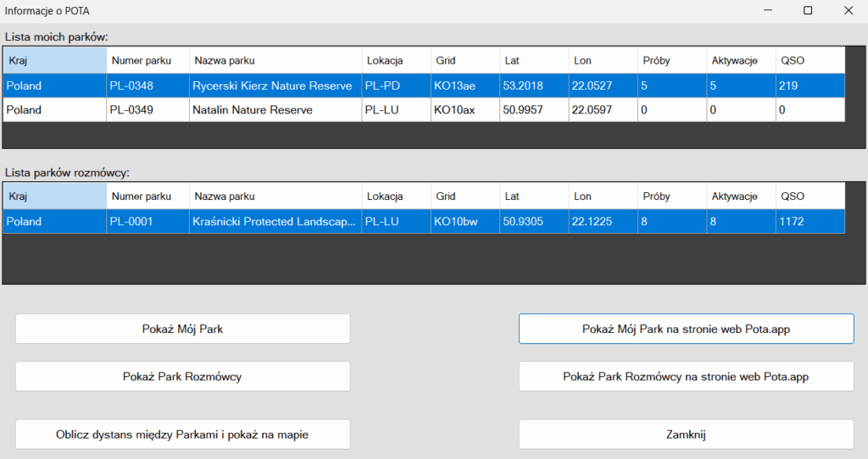This screenshot has height=459, width=868.
Task: Sort my parks by 'QSO' column header
Action: click(810, 60)
